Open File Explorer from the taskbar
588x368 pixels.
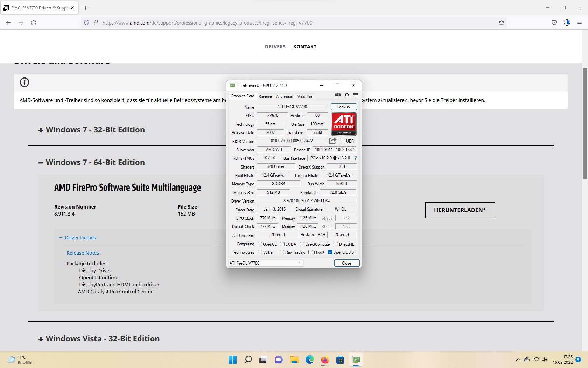point(294,360)
